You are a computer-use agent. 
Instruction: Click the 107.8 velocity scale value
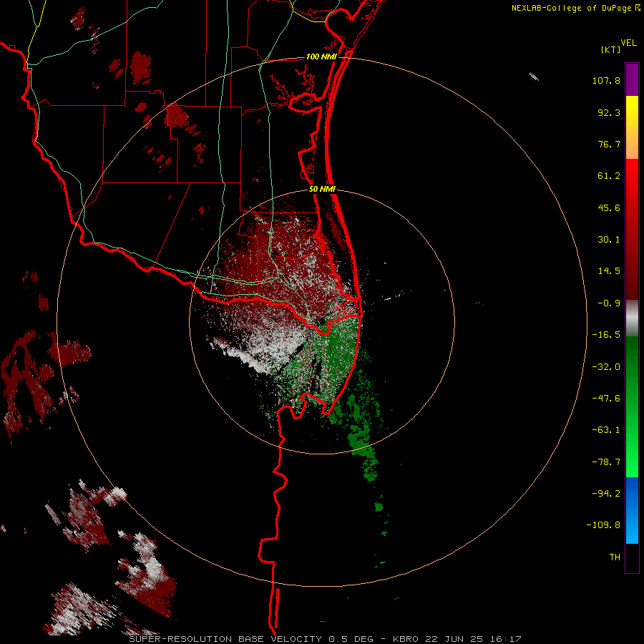tap(606, 80)
